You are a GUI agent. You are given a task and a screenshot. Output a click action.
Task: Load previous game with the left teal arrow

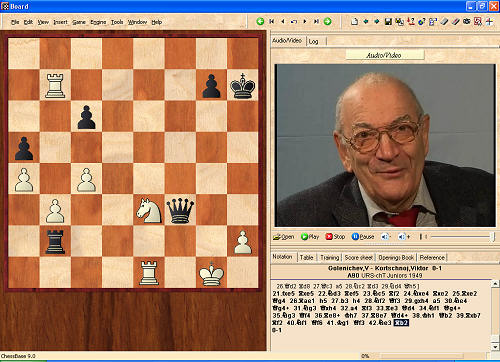[x=366, y=22]
